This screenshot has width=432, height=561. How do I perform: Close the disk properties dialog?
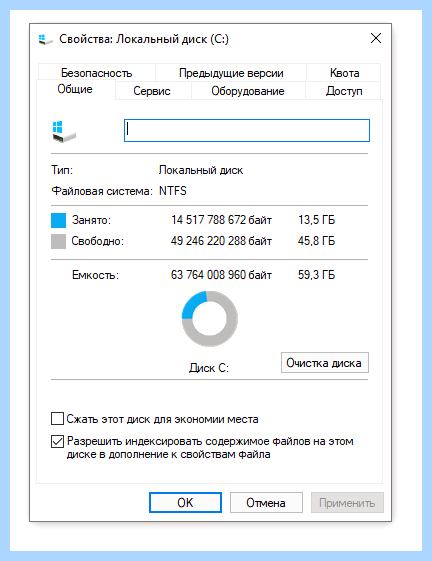coord(376,38)
